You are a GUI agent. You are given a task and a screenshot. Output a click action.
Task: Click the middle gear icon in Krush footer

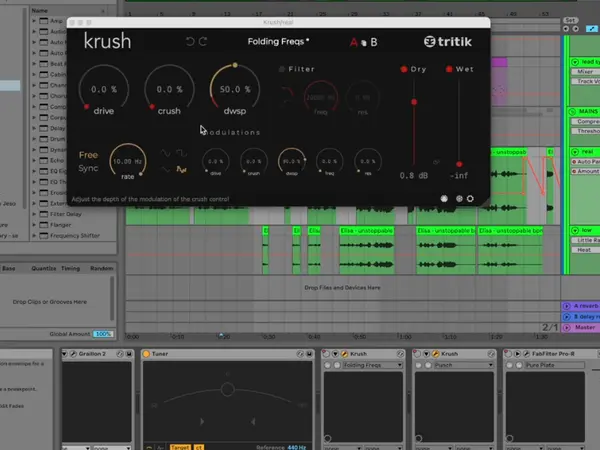459,198
